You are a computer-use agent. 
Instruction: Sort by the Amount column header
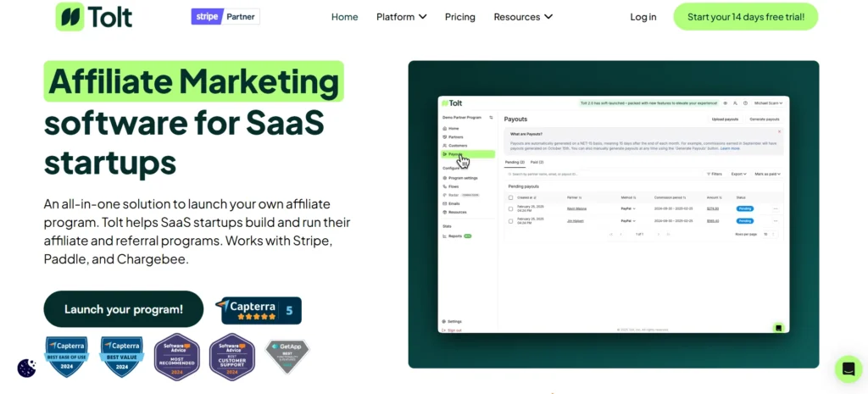pyautogui.click(x=714, y=197)
